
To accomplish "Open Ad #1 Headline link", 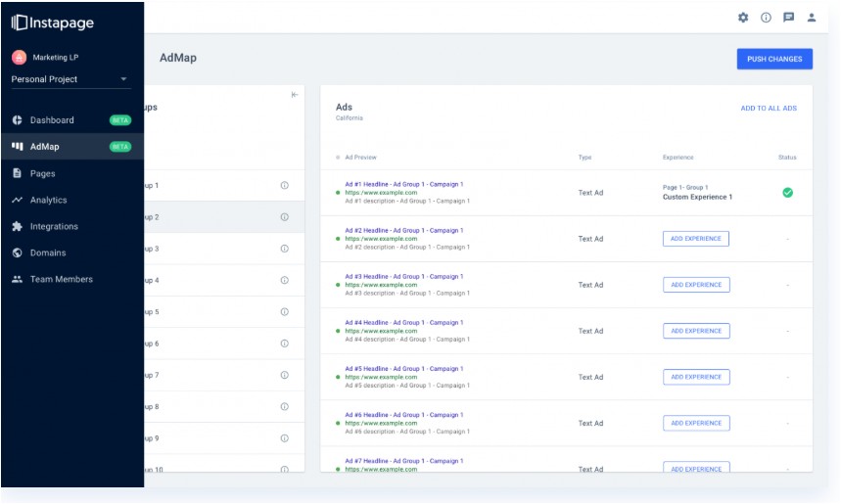I will point(404,184).
